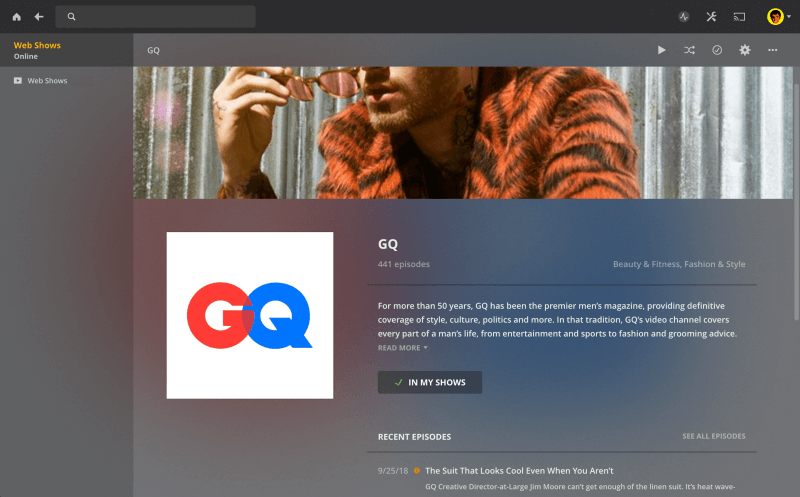This screenshot has height=497, width=800.
Task: Open the cast to player icon
Action: click(x=739, y=17)
